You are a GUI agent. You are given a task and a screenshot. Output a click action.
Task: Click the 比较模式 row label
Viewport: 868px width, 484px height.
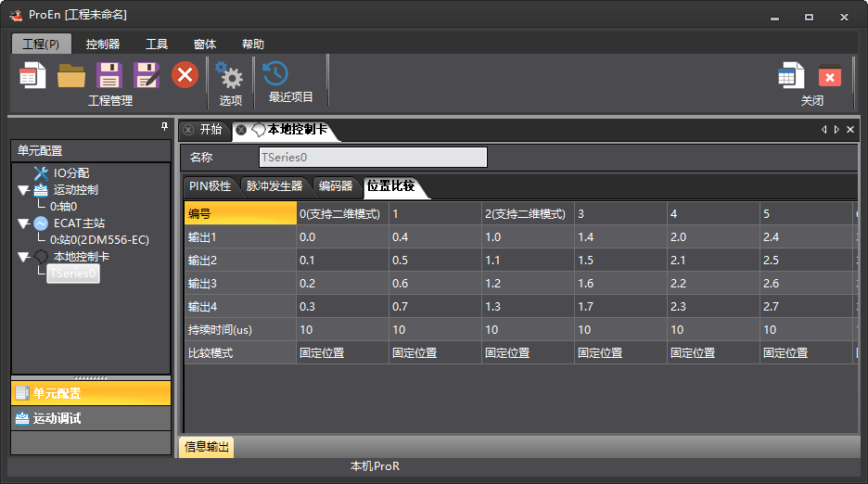241,353
